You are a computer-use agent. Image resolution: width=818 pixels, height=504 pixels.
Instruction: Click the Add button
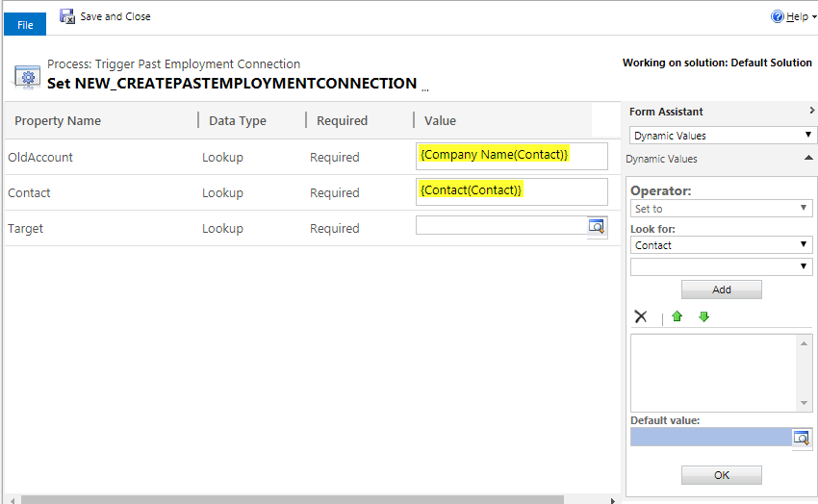coord(722,290)
